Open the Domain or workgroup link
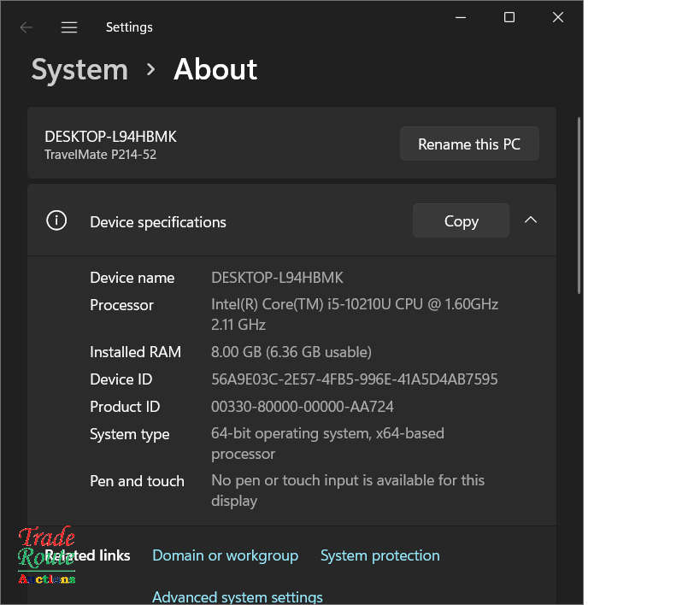 pos(225,555)
